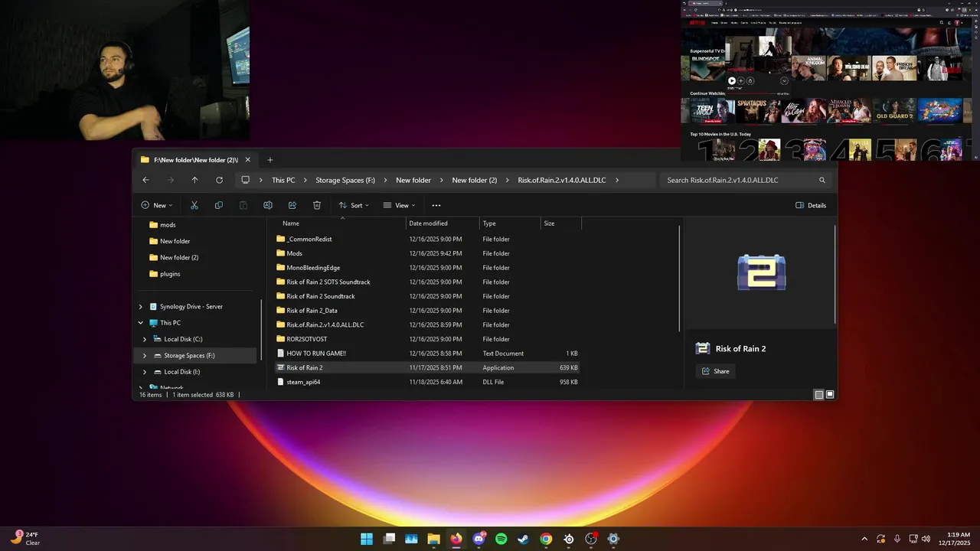
Task: Click Spartacus thumbnail in Netflix Continue Watching
Action: coord(759,111)
